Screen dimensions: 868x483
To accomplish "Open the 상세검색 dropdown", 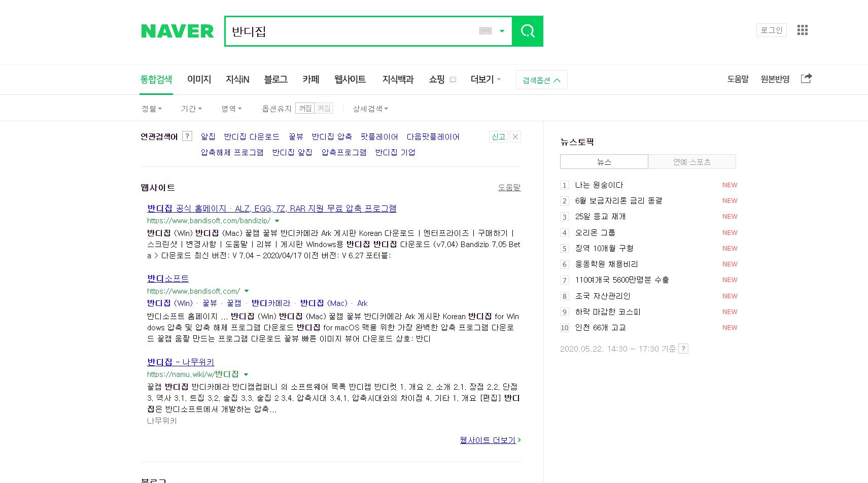I will (370, 109).
